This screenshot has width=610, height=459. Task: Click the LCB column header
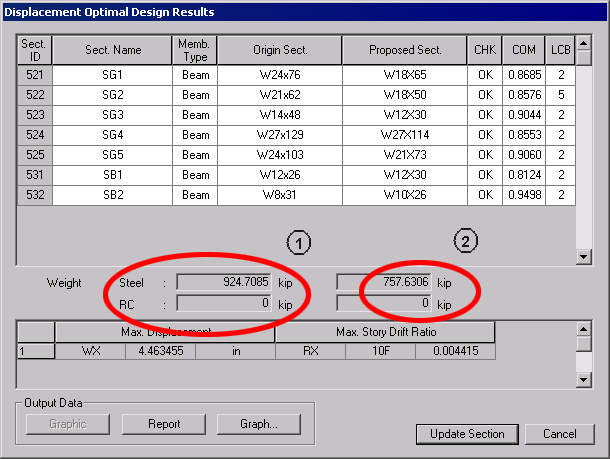559,50
